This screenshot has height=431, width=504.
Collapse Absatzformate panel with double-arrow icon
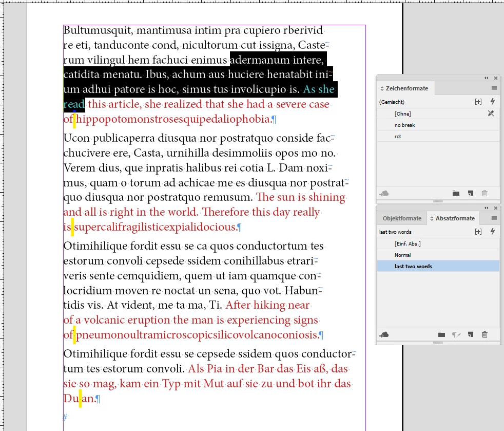487,208
